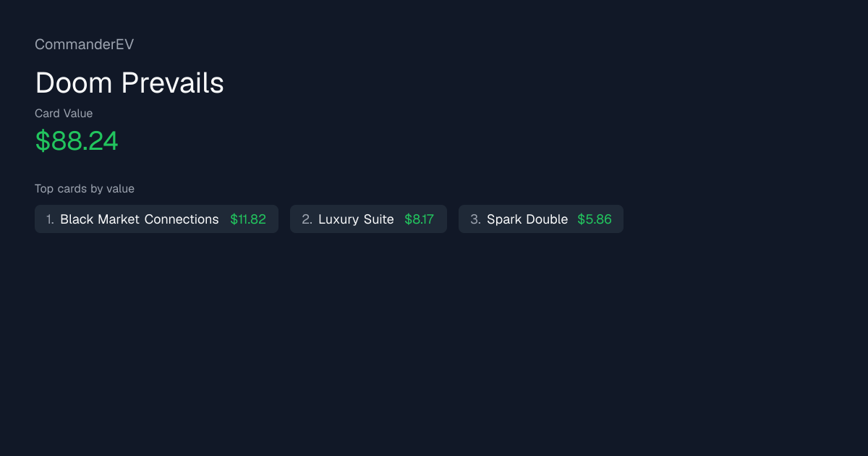Open the Luxury Suite card chip
Screen dimensions: 868x456
click(368, 219)
